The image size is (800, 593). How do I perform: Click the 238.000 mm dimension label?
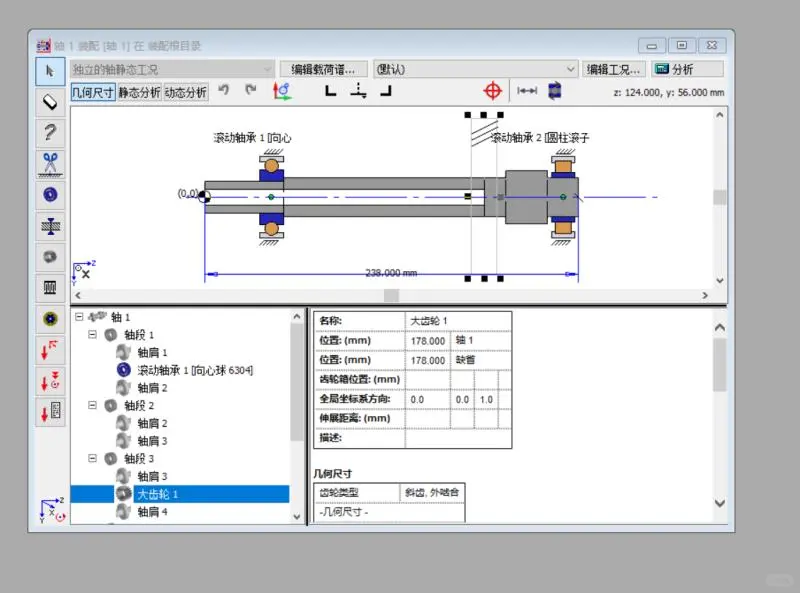click(x=391, y=273)
